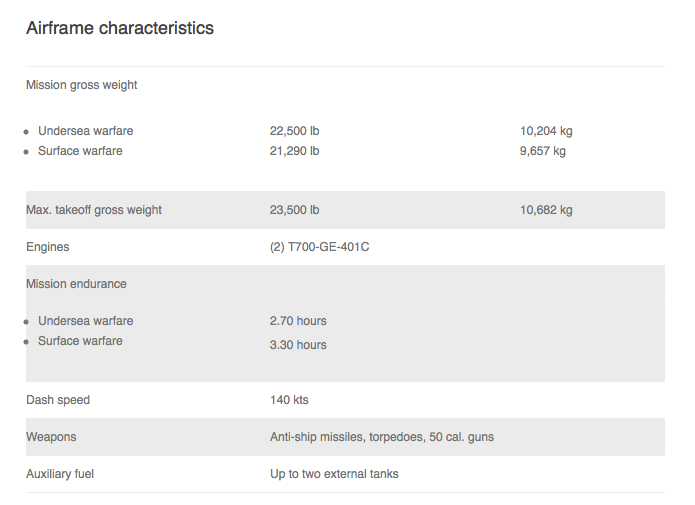Image resolution: width=695 pixels, height=505 pixels.
Task: Select the 140 kts speed value
Action: coord(289,399)
